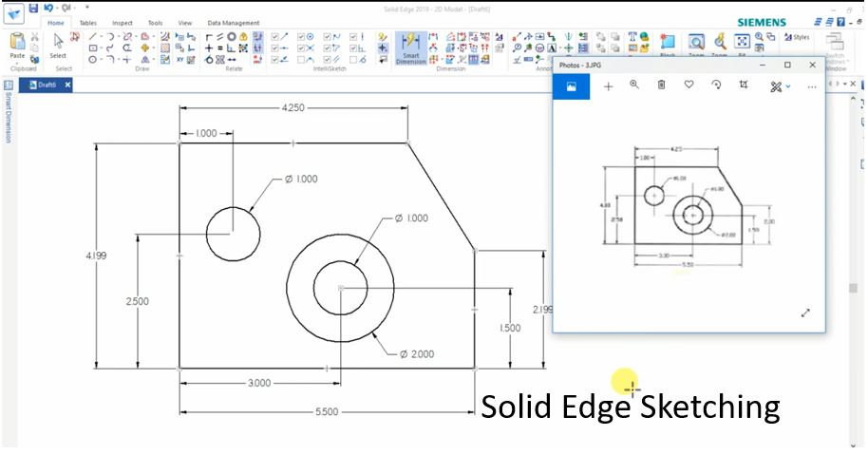
Task: Expand the Rectangle tool dropdown arrow
Action: point(101,48)
